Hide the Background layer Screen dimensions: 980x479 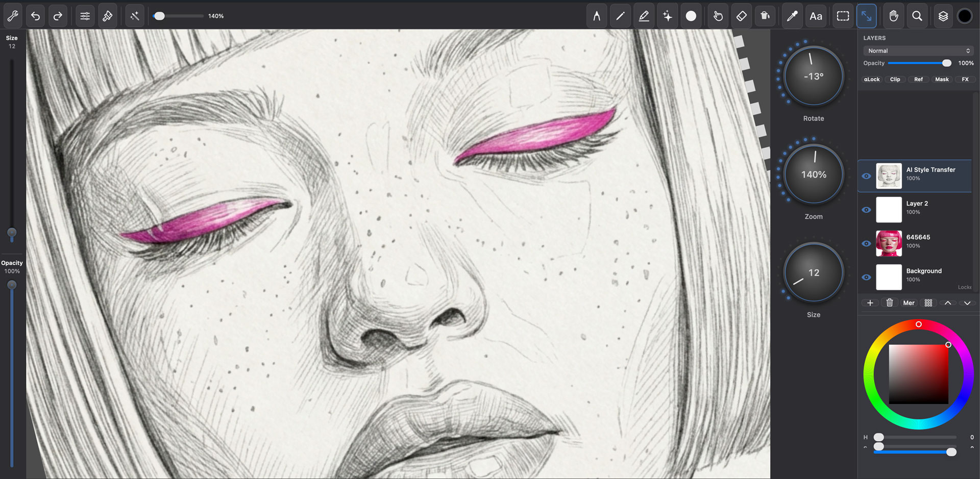click(866, 277)
